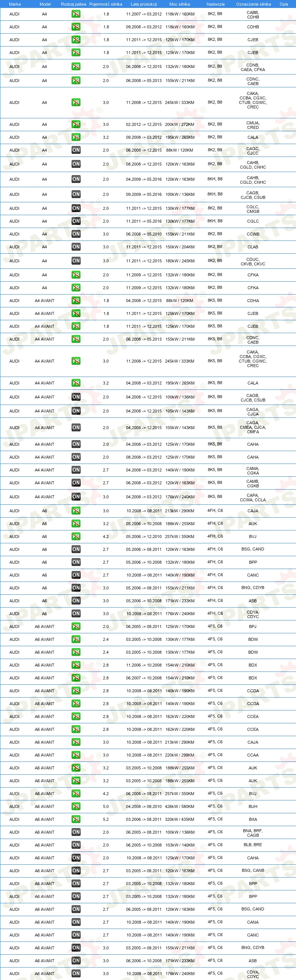The image size is (296, 980).
Task: Click petrol icon in CDNB, CAEA, CFKA row
Action: [76, 67]
